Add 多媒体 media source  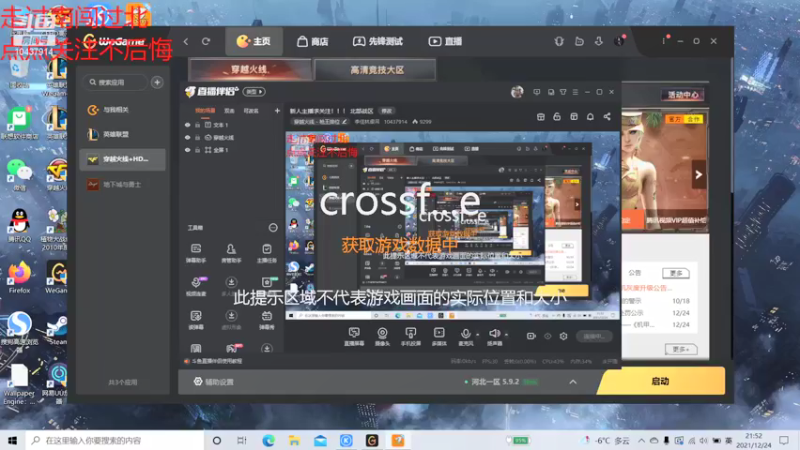[x=439, y=337]
